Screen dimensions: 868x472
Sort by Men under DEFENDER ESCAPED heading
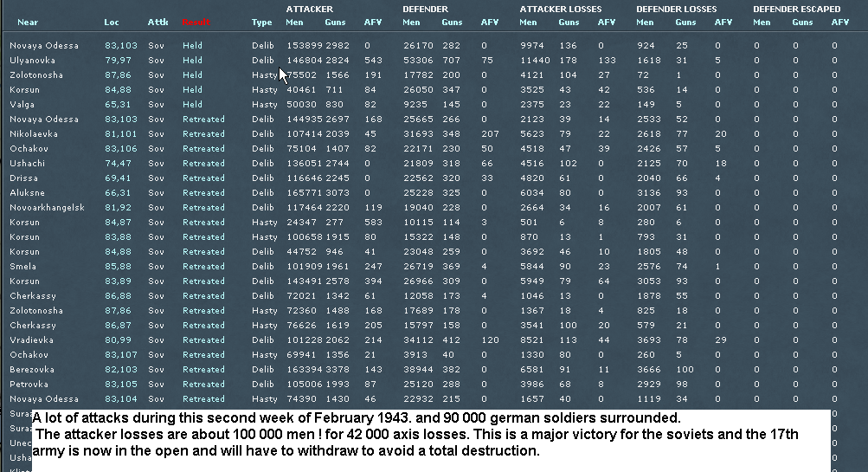coord(762,23)
